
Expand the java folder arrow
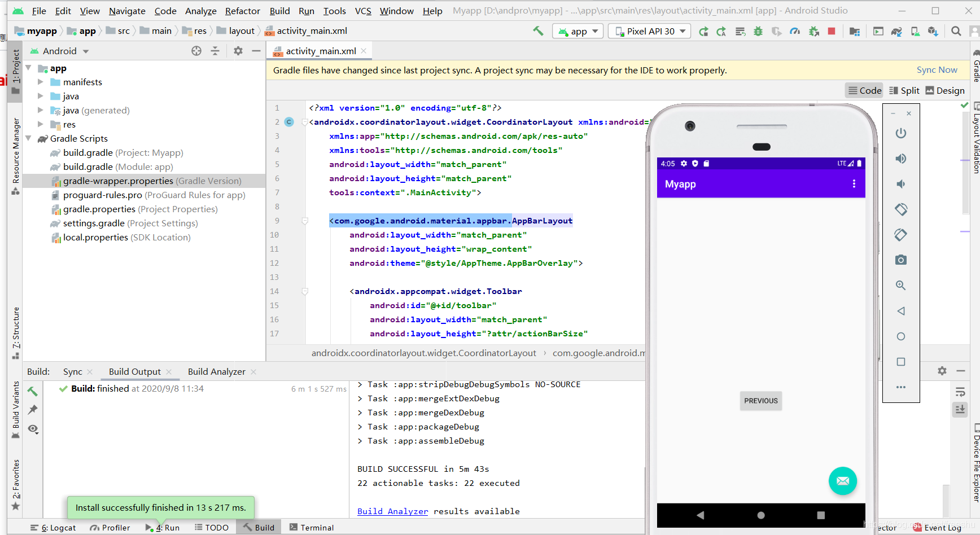[41, 96]
